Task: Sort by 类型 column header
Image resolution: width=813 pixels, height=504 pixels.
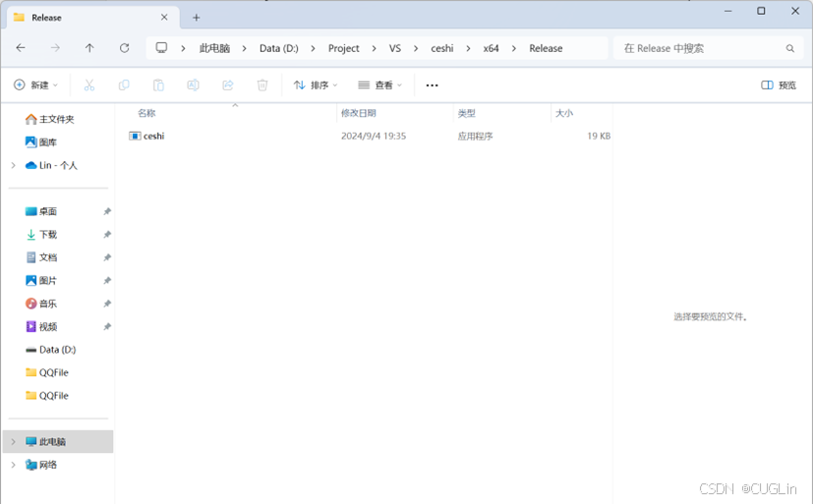Action: point(466,113)
